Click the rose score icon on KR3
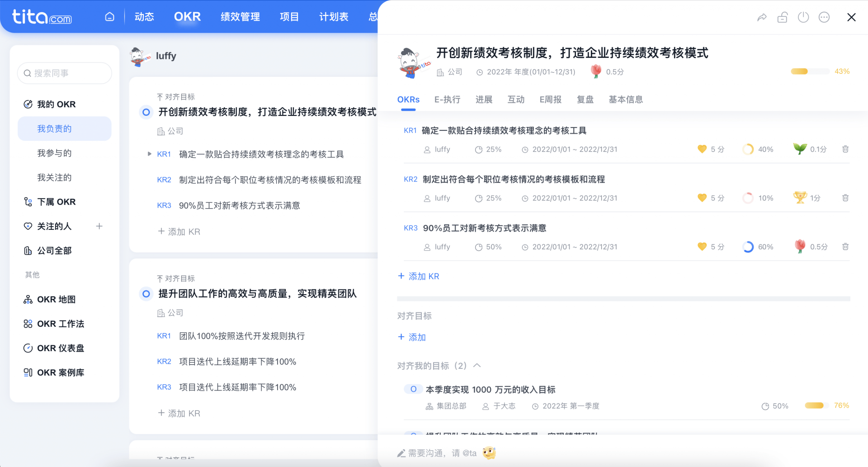This screenshot has height=467, width=868. tap(800, 246)
